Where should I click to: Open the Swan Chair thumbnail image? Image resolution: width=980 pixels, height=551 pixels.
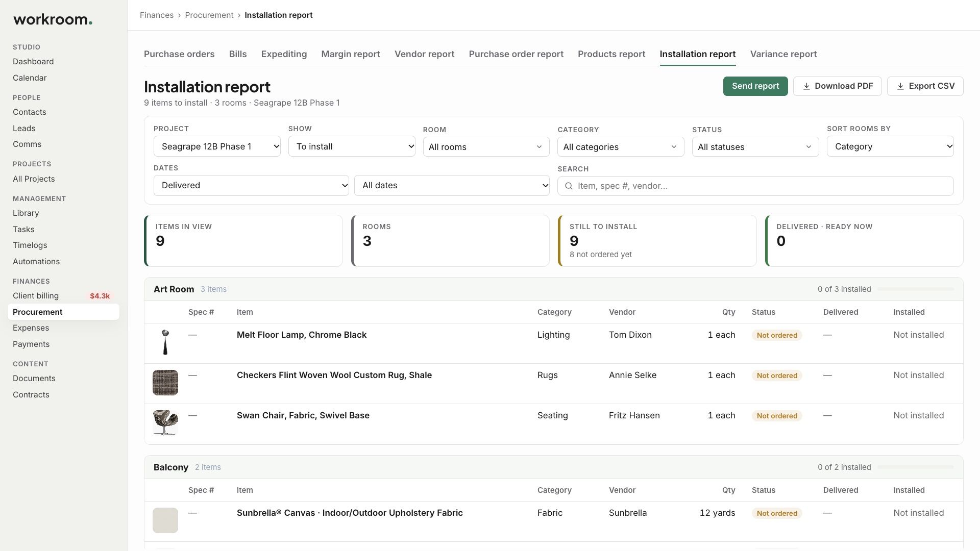(165, 423)
